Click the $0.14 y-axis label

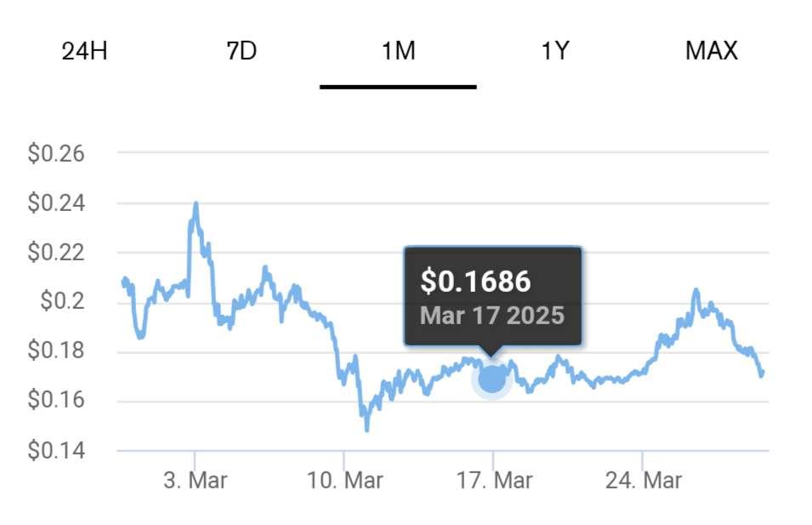click(57, 450)
